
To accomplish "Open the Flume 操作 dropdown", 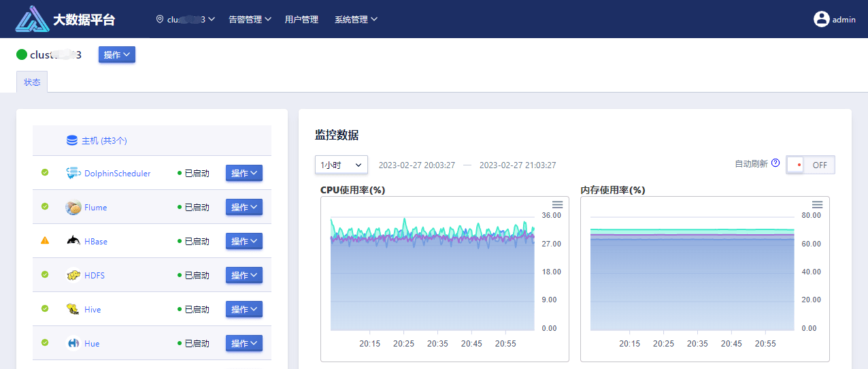I will click(244, 208).
